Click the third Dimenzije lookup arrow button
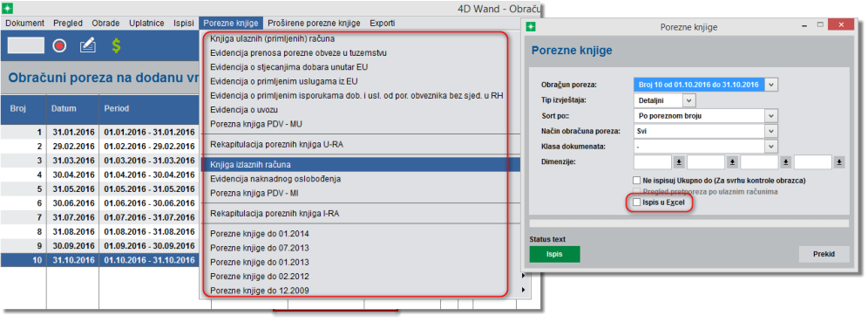Screen dimensions: 868x322 pos(785,162)
